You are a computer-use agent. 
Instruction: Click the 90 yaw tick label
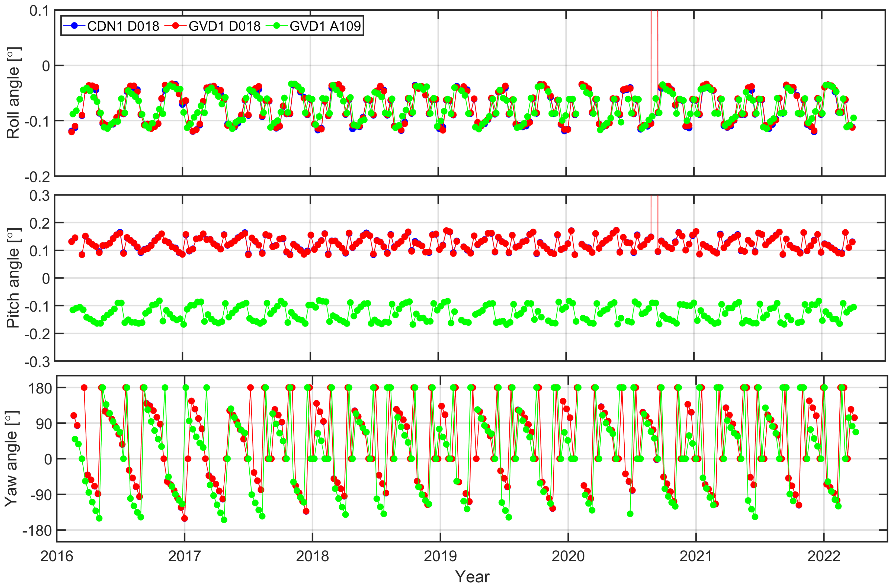44,424
